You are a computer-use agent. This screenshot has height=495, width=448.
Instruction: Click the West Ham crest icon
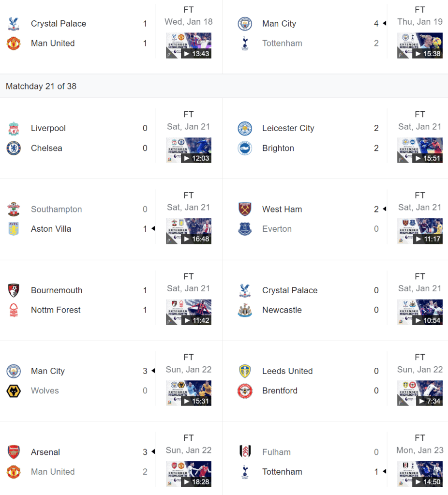245,210
